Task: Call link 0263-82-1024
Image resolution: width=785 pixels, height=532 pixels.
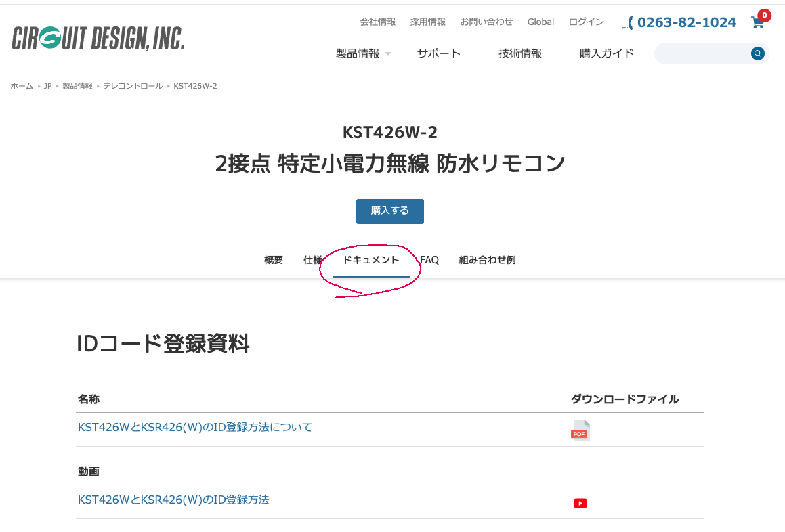Action: [x=686, y=22]
